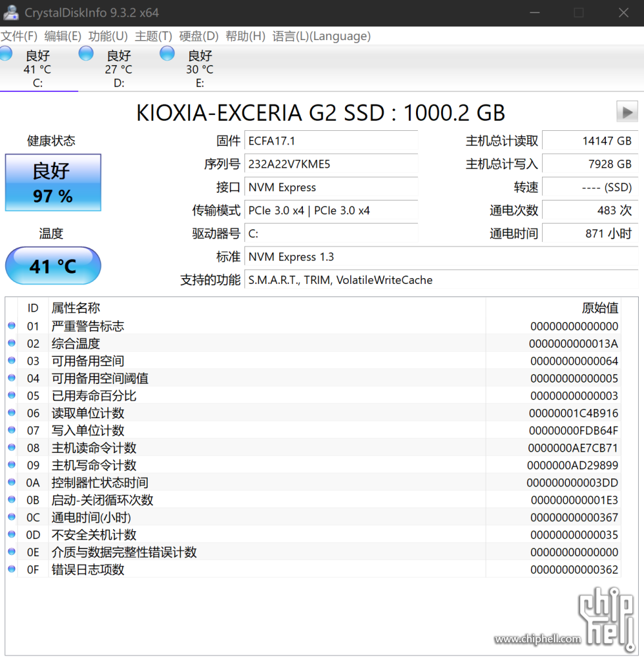Click the 属性名称 column header
Screen dimensions: 644x662
coord(76,308)
